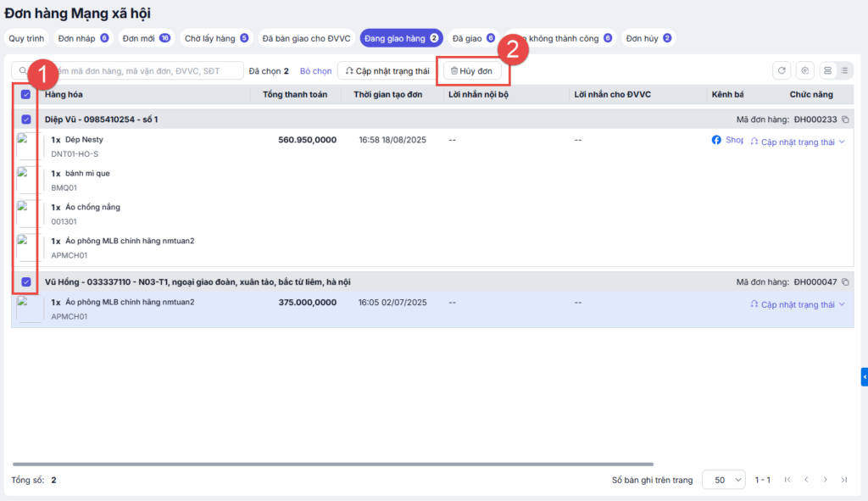Image resolution: width=868 pixels, height=501 pixels.
Task: Click the Bỏ chọn link
Action: 315,71
